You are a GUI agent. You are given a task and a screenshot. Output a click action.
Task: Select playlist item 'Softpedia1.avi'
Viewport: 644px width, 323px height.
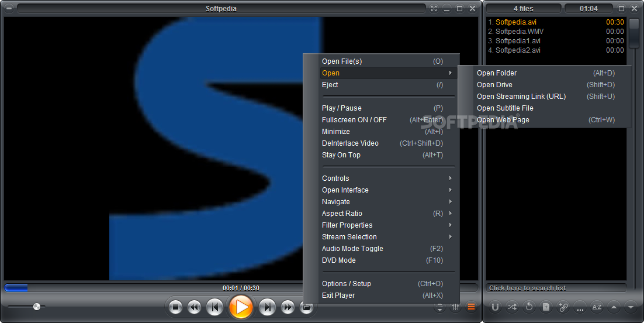[556, 41]
